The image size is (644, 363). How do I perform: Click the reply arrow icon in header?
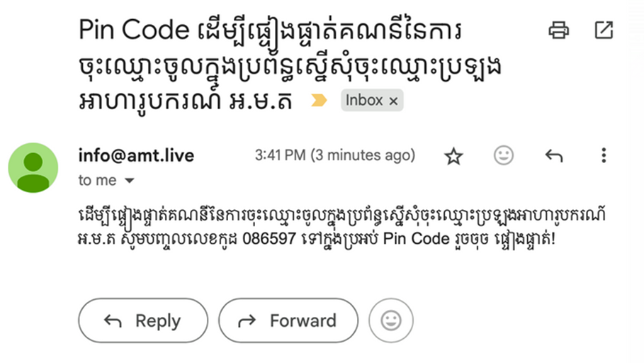tap(554, 156)
